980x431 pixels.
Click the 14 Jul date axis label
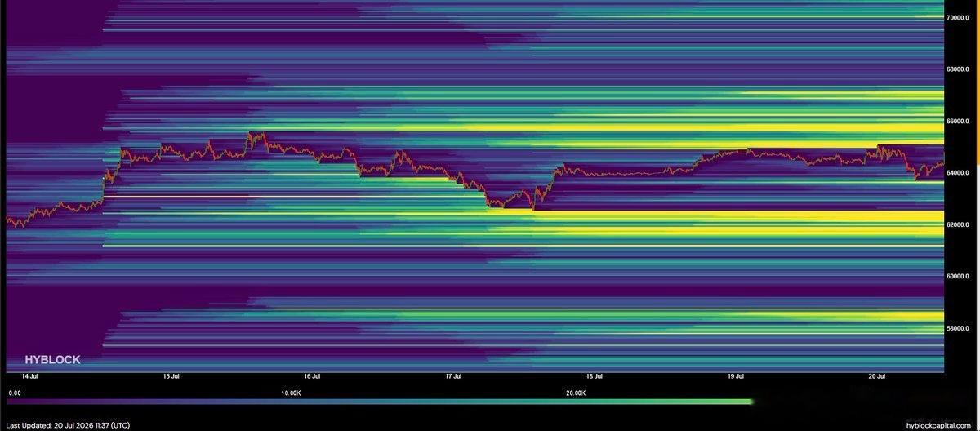click(30, 376)
